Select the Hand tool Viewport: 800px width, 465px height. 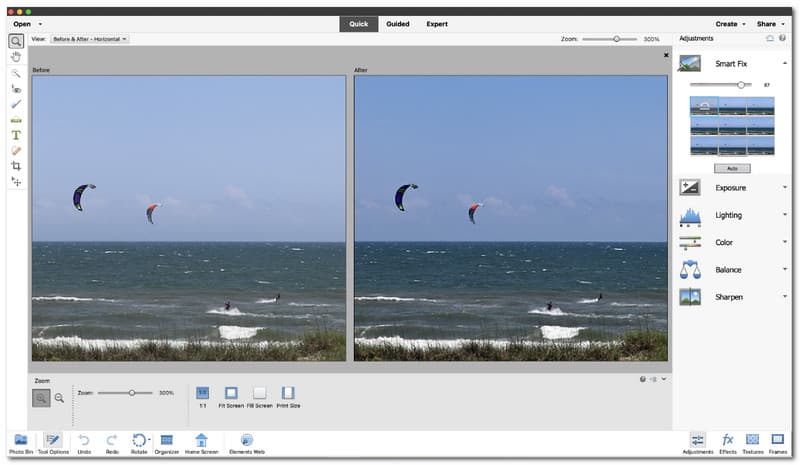click(16, 57)
